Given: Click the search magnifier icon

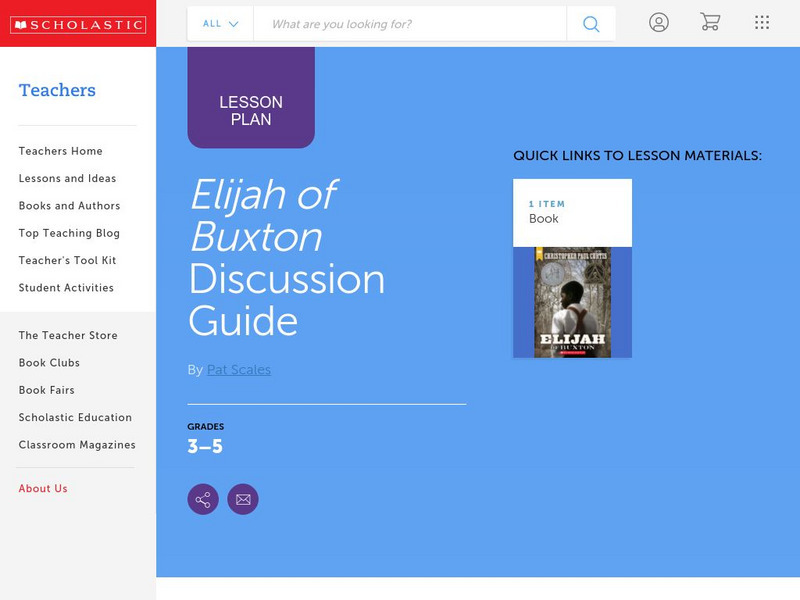Looking at the screenshot, I should 590,22.
